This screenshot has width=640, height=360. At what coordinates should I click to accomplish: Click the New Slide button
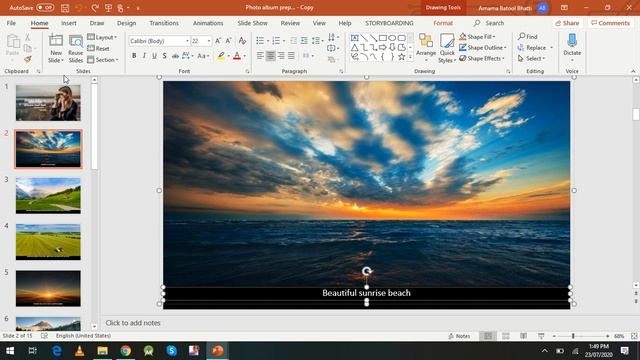[56, 49]
